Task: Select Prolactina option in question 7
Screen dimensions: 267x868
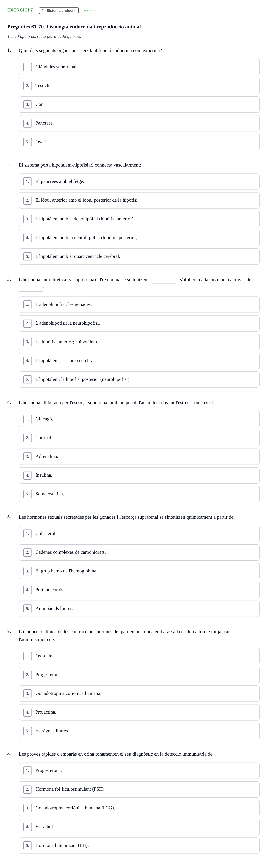Action: (139, 712)
